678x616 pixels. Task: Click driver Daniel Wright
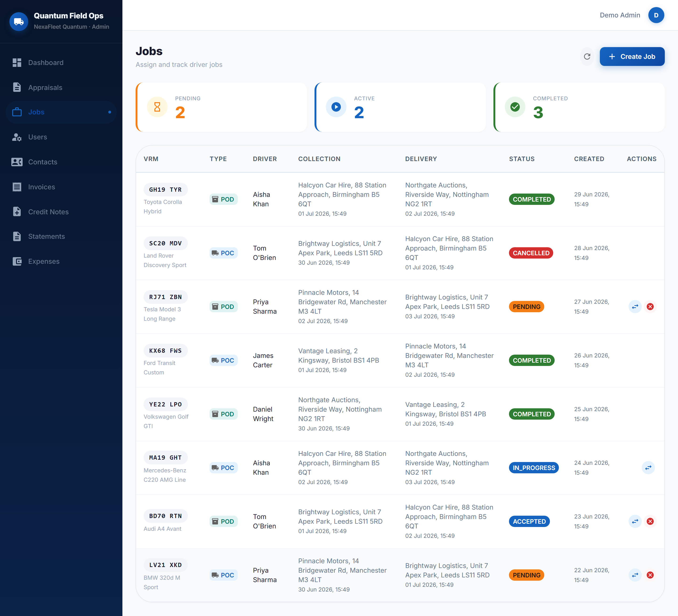click(x=263, y=414)
